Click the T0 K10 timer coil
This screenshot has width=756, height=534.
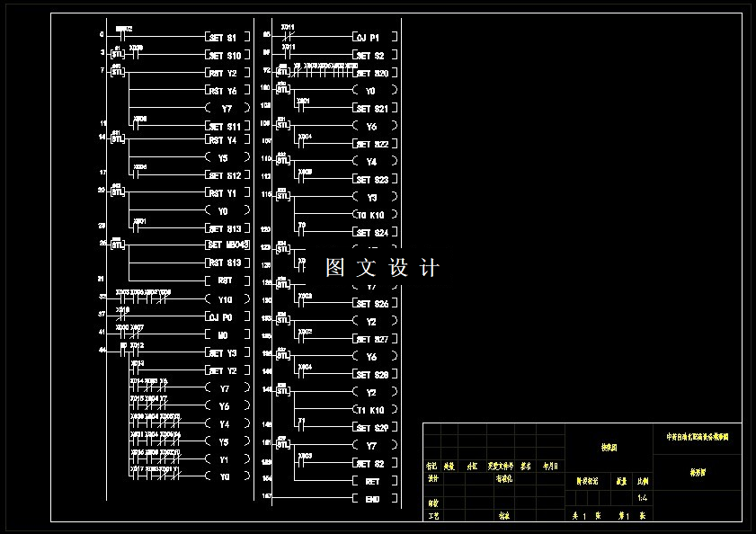375,215
